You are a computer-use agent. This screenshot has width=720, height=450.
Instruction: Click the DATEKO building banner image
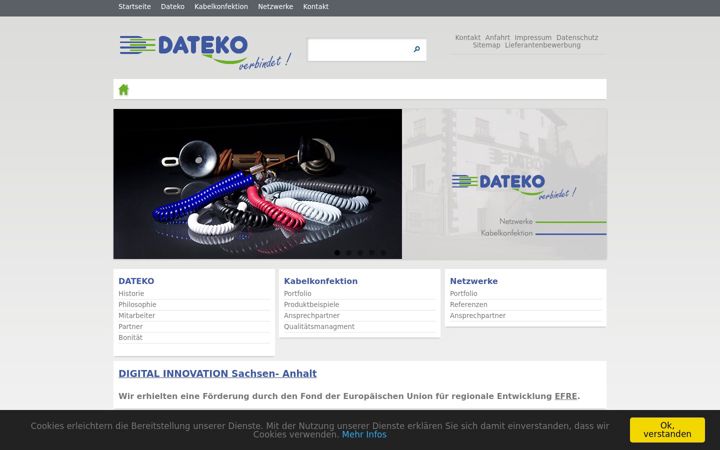point(505,184)
